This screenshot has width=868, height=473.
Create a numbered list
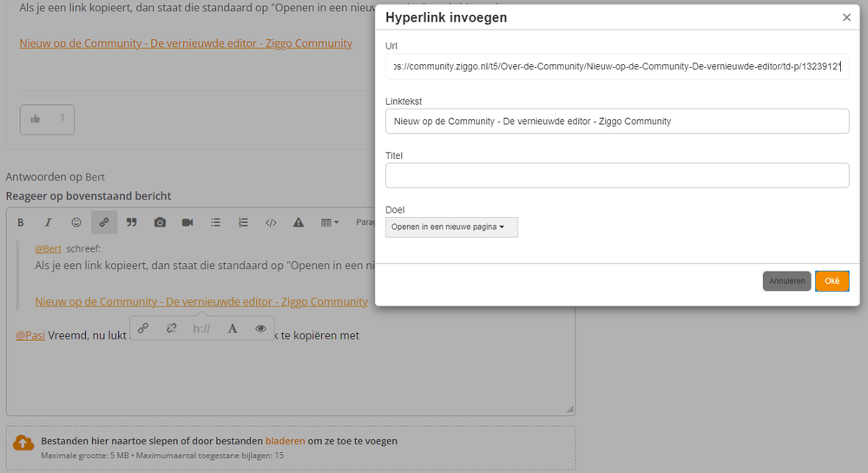(243, 222)
